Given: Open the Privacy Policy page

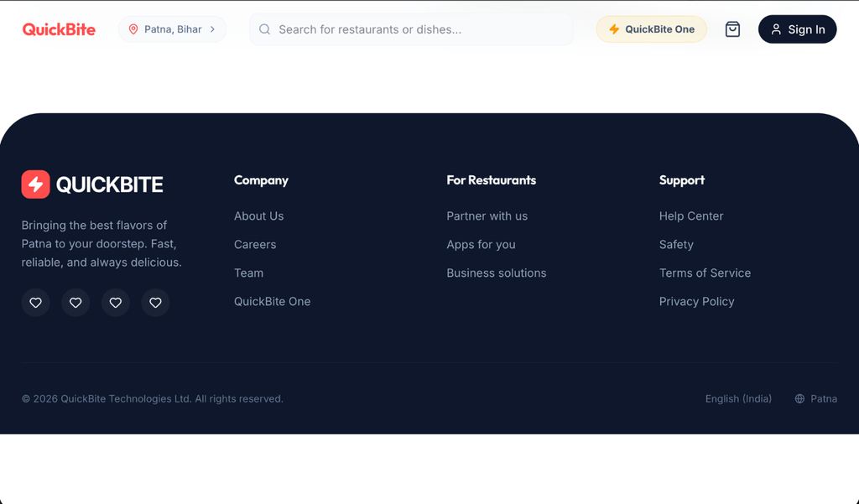Looking at the screenshot, I should 696,300.
